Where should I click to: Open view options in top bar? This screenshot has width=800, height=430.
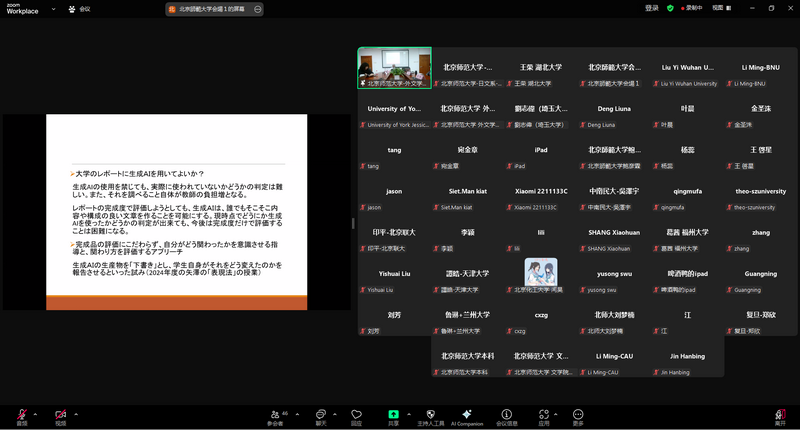point(720,8)
